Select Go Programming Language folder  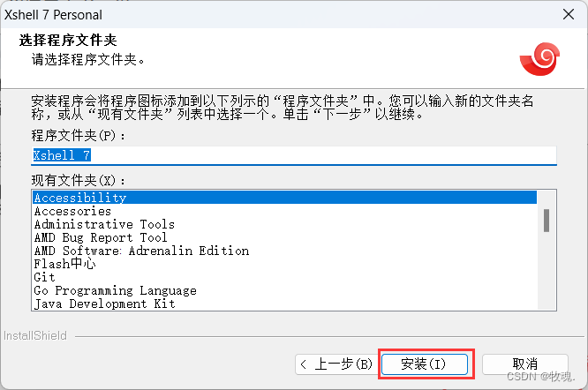coord(285,290)
